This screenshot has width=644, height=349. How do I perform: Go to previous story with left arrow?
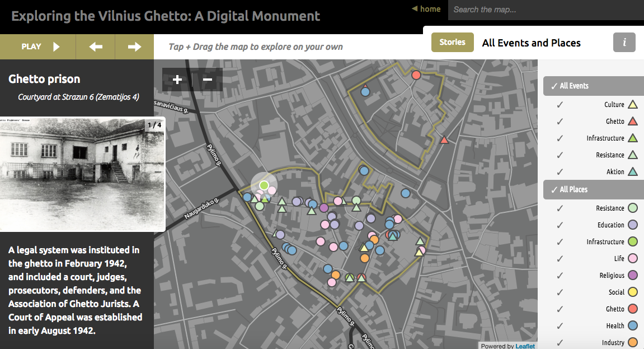[96, 47]
